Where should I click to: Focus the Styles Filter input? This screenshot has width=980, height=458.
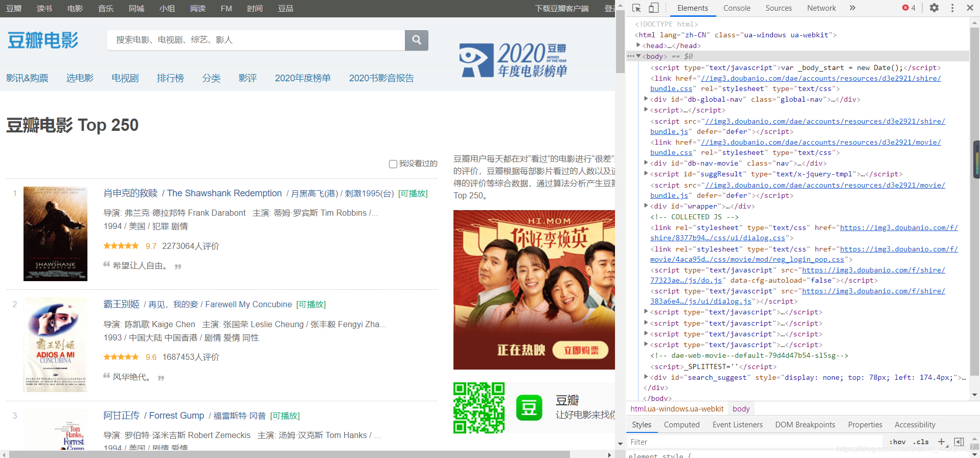point(755,442)
